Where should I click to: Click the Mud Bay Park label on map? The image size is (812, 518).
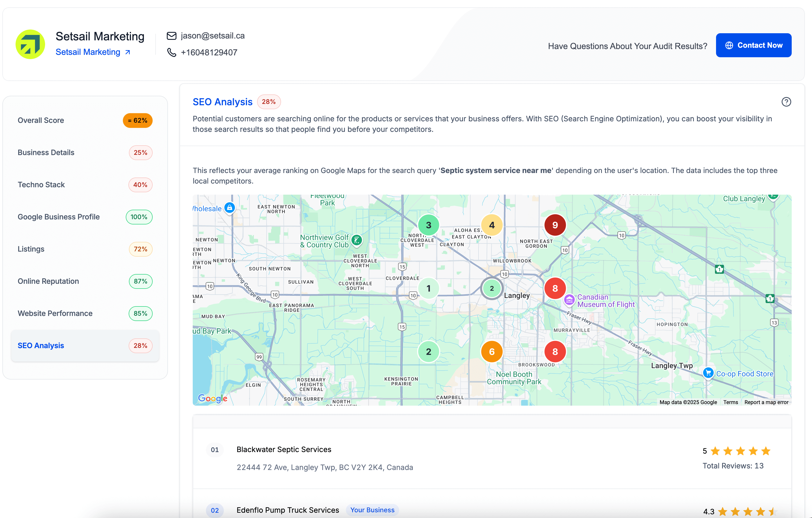click(212, 331)
